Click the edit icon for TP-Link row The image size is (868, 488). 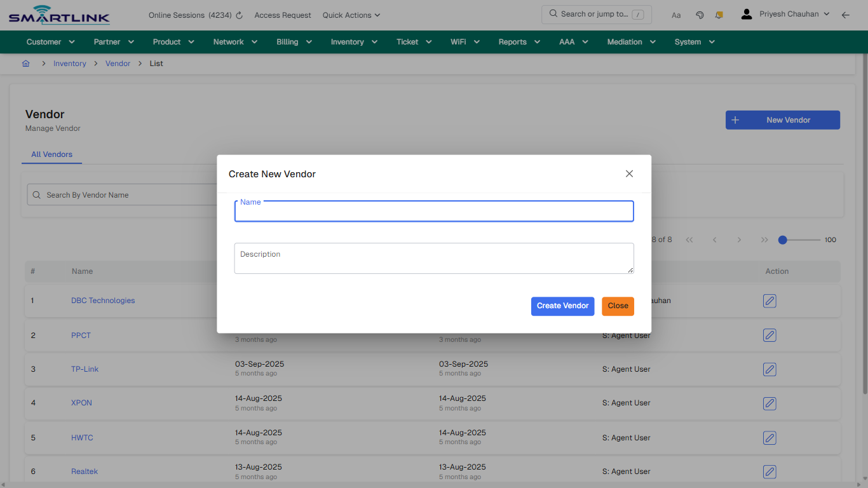[770, 369]
